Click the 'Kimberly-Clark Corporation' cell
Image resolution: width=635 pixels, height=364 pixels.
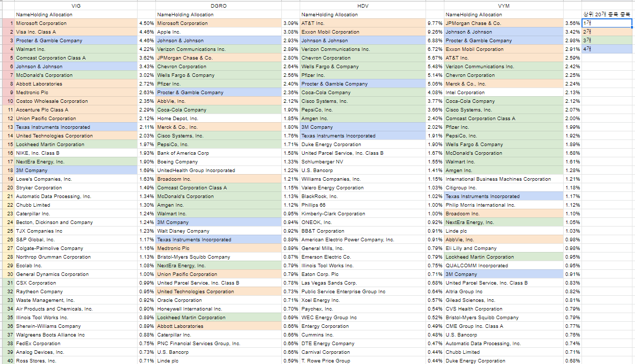[x=363, y=213]
